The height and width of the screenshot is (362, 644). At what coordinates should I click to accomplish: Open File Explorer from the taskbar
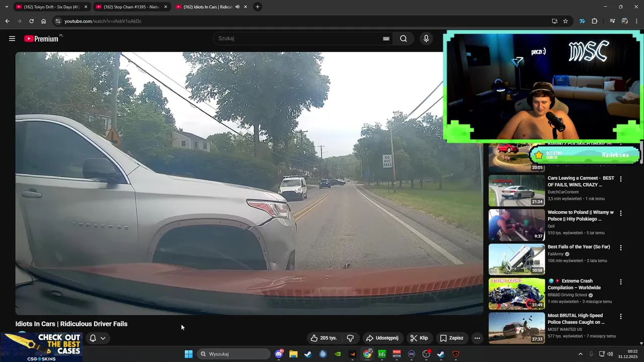[293, 354]
